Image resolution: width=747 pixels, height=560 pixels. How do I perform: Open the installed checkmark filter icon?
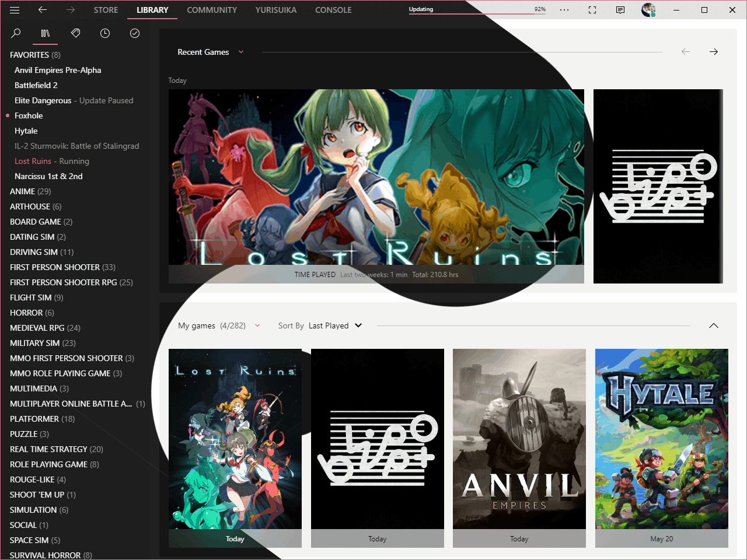(x=135, y=33)
